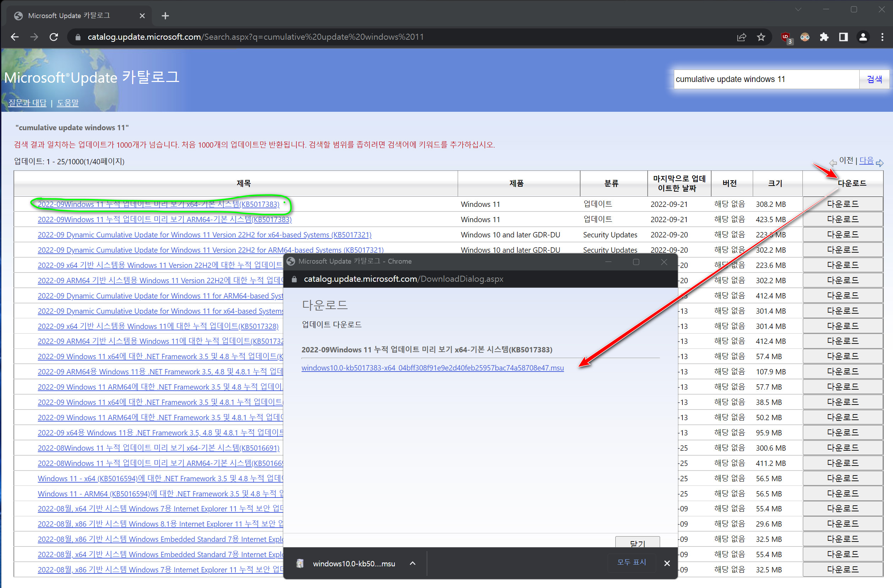893x588 pixels.
Task: Open the Chrome profile avatar
Action: (x=863, y=37)
